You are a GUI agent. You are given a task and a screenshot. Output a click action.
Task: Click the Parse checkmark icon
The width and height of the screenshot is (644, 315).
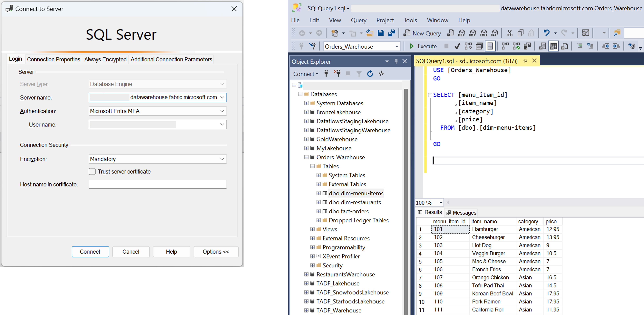457,46
